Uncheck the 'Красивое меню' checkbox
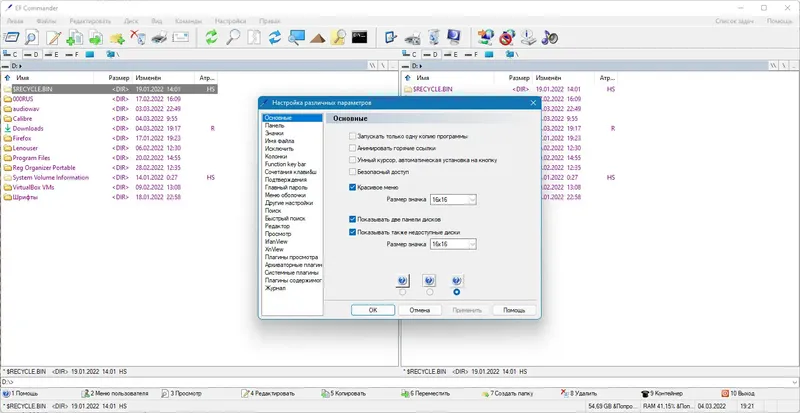 tap(352, 187)
